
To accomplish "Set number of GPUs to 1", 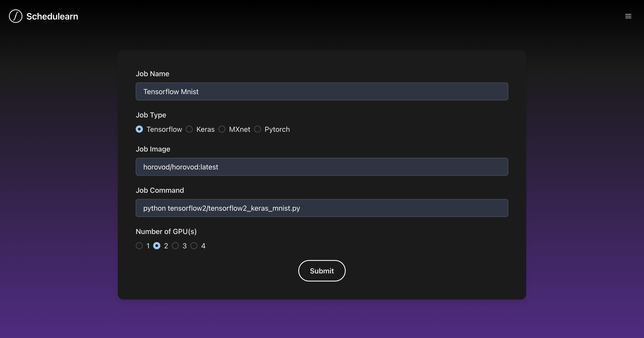I will (139, 246).
